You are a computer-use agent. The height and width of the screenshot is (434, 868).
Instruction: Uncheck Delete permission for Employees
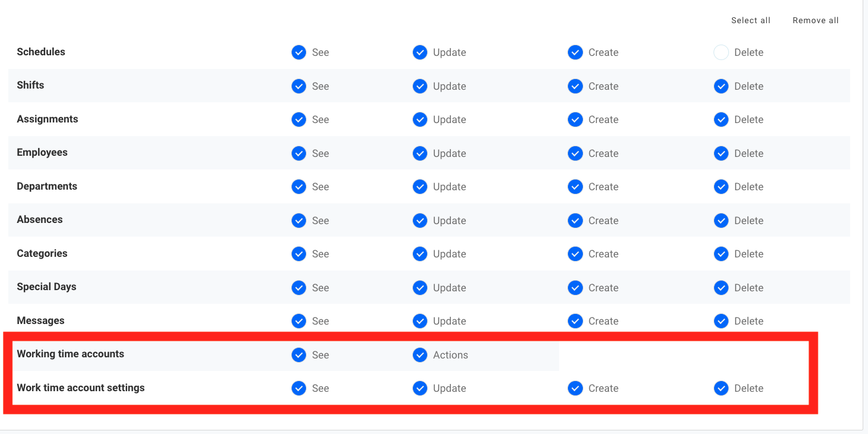[x=721, y=153]
